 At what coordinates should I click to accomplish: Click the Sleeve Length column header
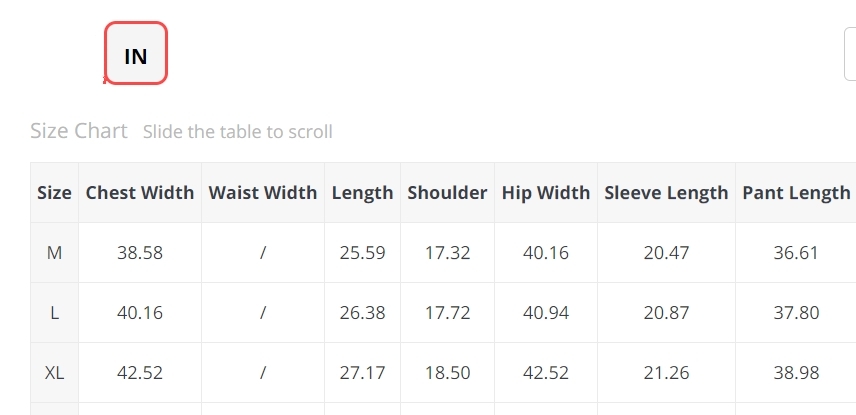[x=666, y=192]
